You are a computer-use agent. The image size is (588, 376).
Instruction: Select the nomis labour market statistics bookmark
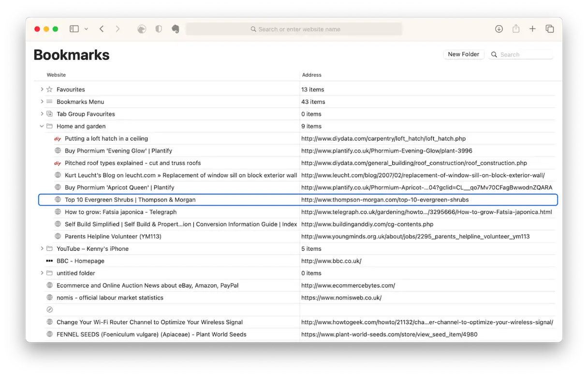click(x=110, y=298)
